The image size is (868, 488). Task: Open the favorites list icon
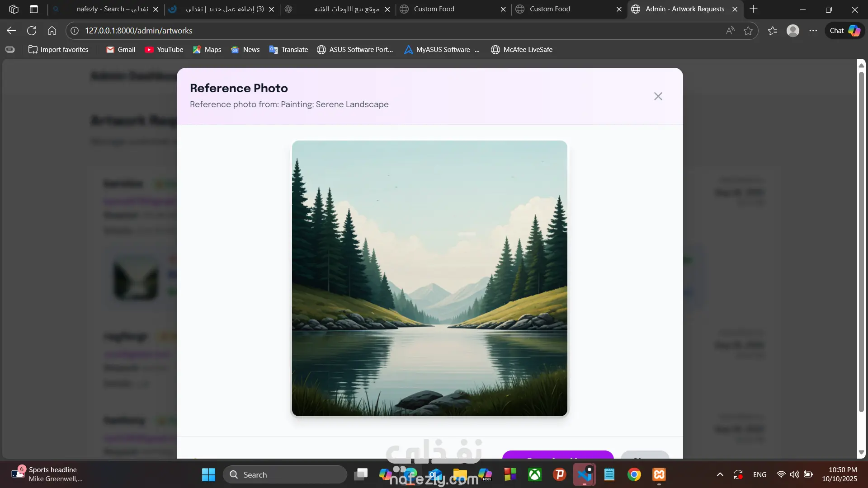tap(773, 31)
